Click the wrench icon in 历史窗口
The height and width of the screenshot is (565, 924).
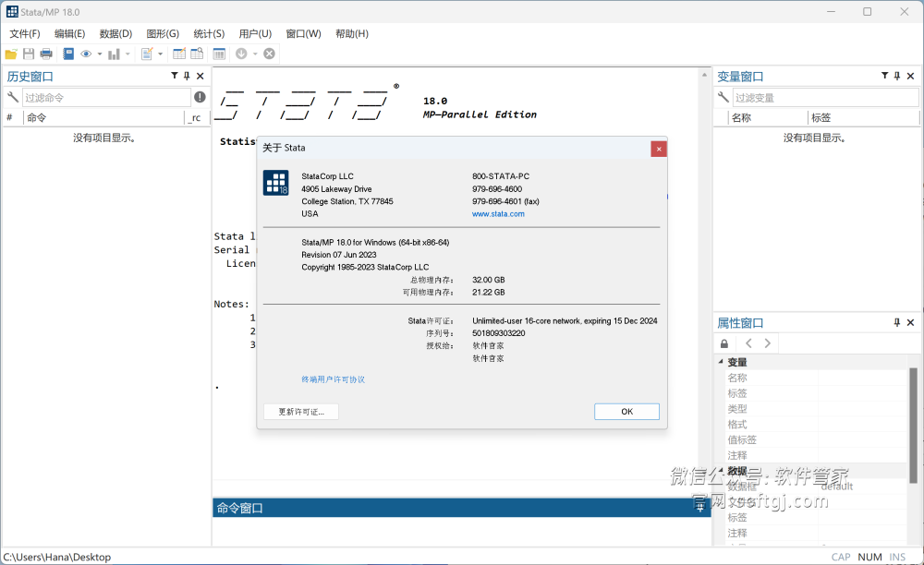[x=12, y=97]
